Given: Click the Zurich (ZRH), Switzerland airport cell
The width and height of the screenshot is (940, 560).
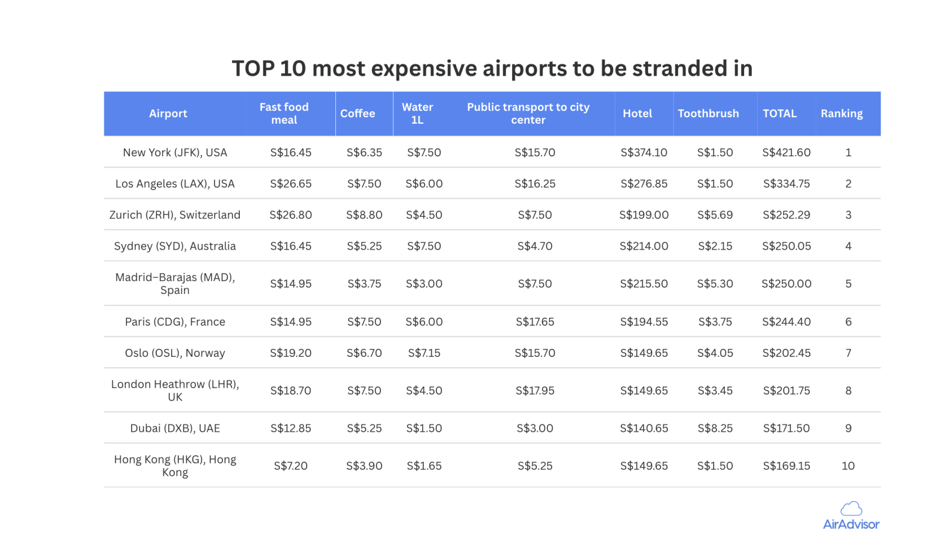Looking at the screenshot, I should [x=175, y=215].
